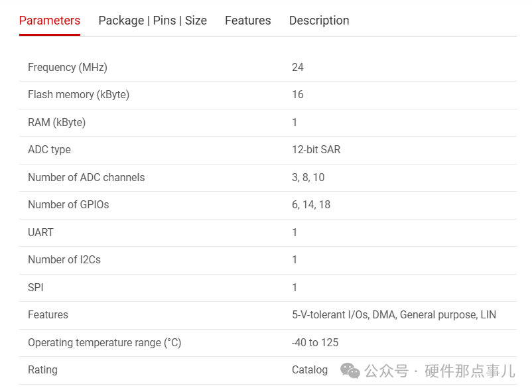532x392 pixels.
Task: Click the Number of I2Cs label
Action: (64, 260)
